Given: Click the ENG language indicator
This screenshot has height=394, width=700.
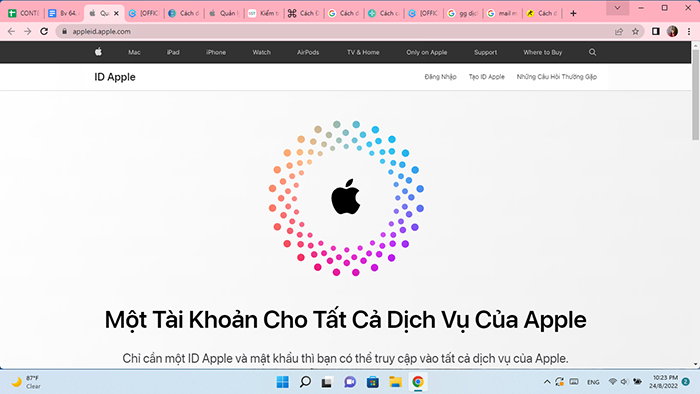Looking at the screenshot, I should 593,382.
